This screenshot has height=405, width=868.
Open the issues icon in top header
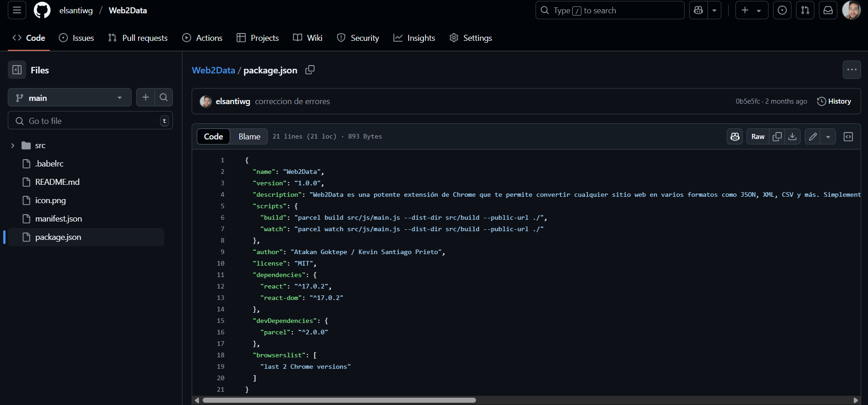(x=782, y=10)
